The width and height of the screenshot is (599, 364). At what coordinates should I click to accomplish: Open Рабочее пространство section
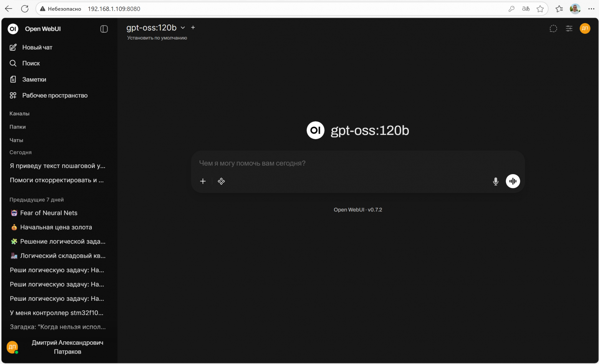[55, 96]
